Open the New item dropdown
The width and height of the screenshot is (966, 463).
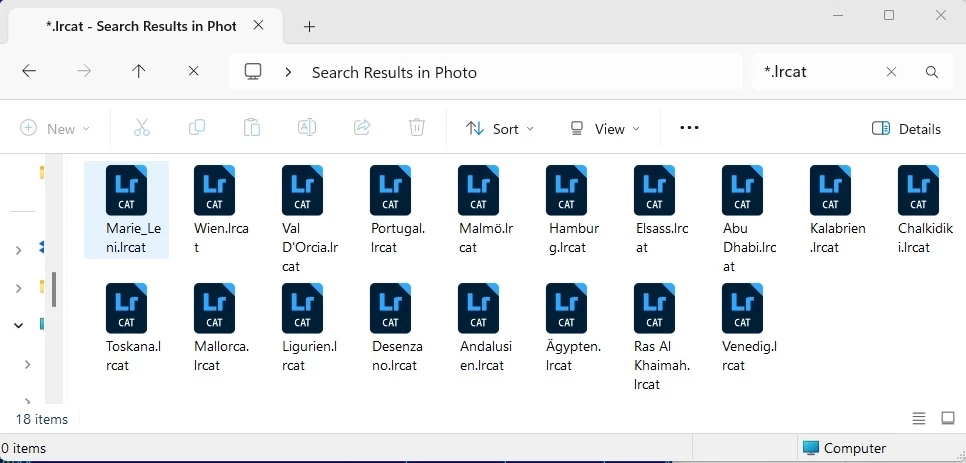(55, 129)
